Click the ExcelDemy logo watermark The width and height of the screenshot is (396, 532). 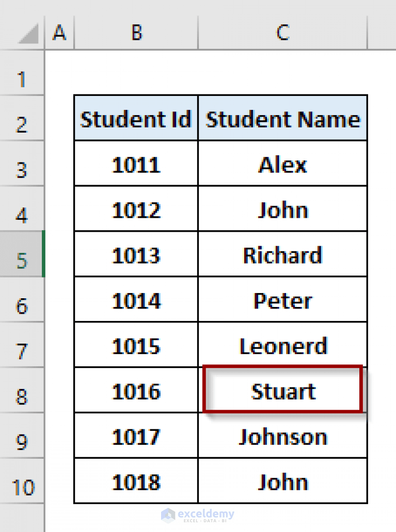[198, 514]
